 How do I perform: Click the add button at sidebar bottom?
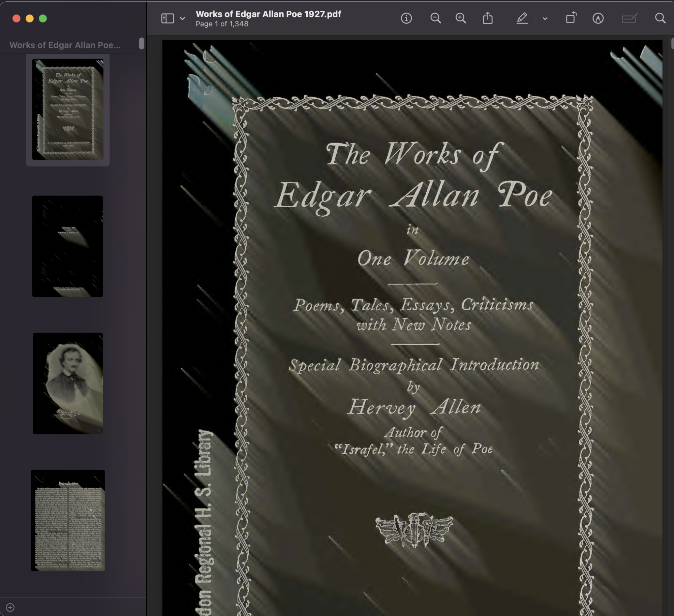[10, 607]
